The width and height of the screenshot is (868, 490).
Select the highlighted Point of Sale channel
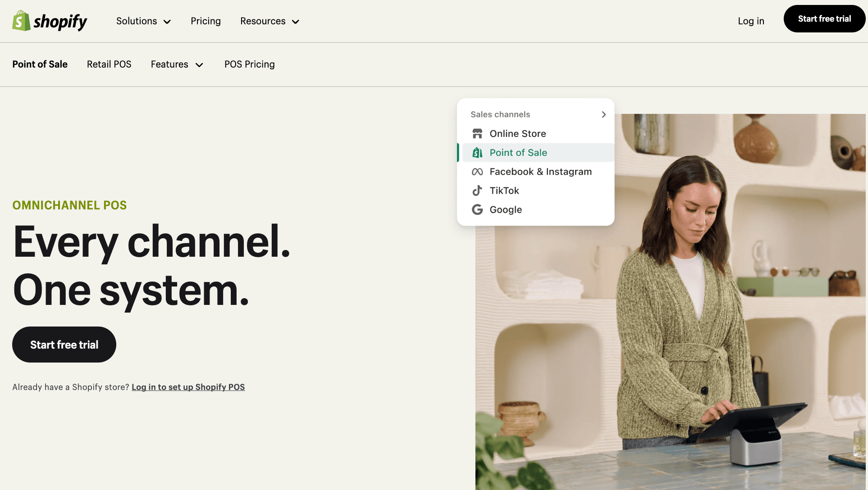tap(518, 152)
